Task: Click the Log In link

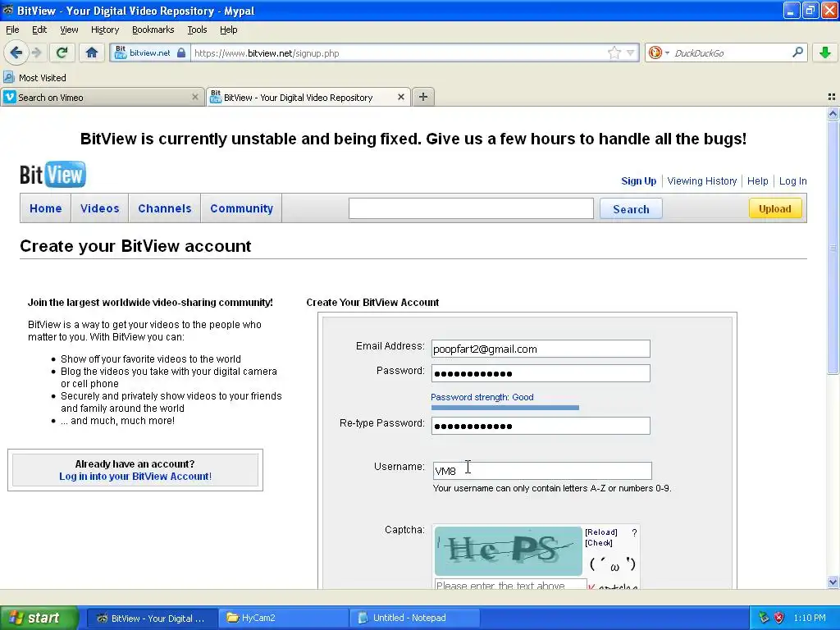Action: (x=793, y=181)
